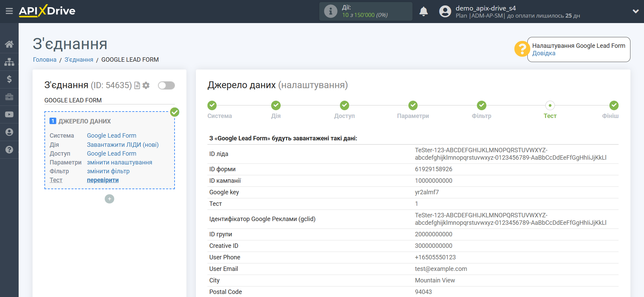This screenshot has height=297, width=644.
Task: Select the value 61929158926
Action: point(434,169)
